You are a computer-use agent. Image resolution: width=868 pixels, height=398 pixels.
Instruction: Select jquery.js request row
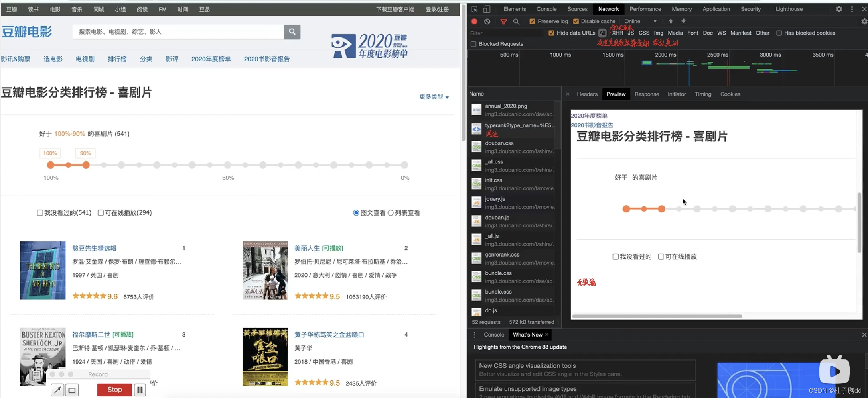(514, 203)
